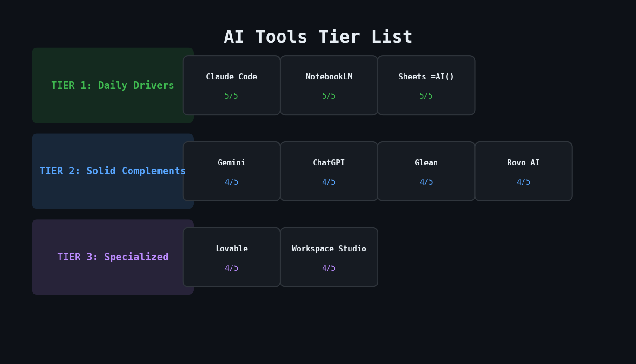Open the Rovo AI card

[523, 171]
